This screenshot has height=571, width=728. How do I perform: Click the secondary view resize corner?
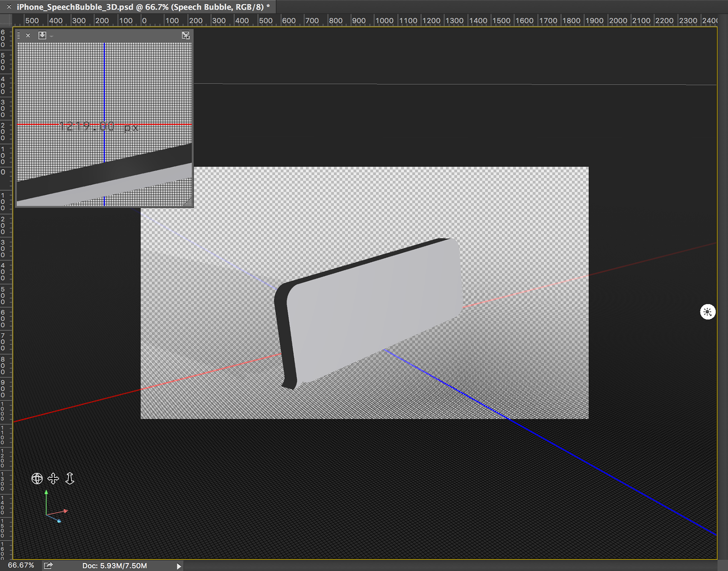pos(188,203)
